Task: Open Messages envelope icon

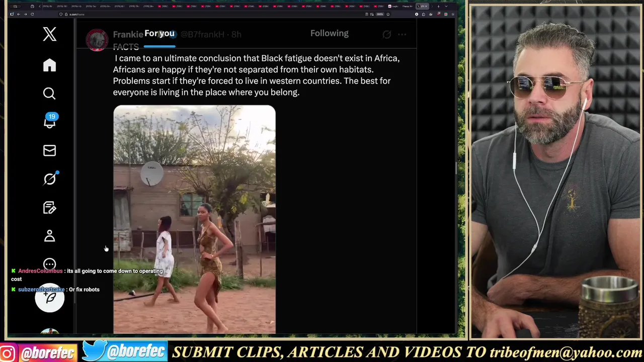Action: [49, 150]
